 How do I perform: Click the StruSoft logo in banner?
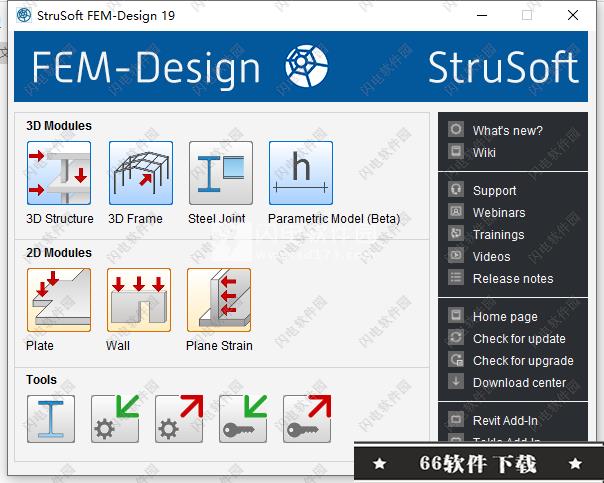coord(503,67)
